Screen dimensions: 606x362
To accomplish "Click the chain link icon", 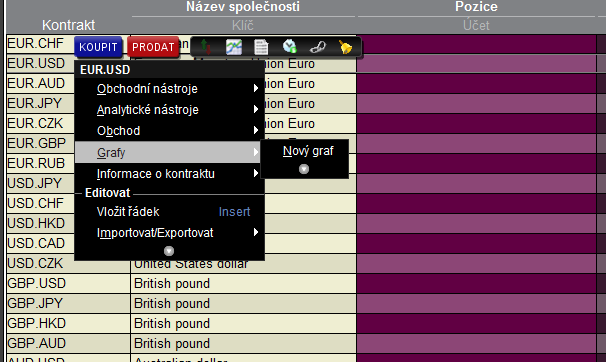I will click(318, 47).
